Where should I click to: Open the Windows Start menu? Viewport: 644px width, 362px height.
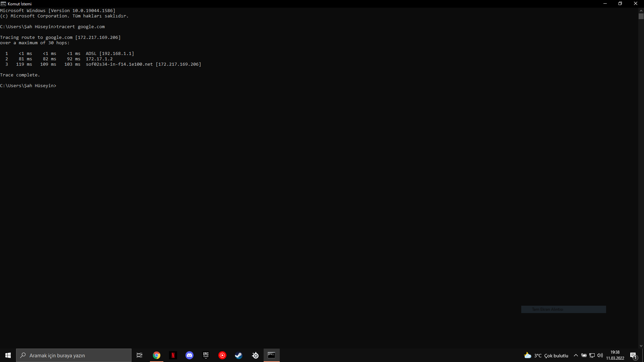pyautogui.click(x=8, y=355)
